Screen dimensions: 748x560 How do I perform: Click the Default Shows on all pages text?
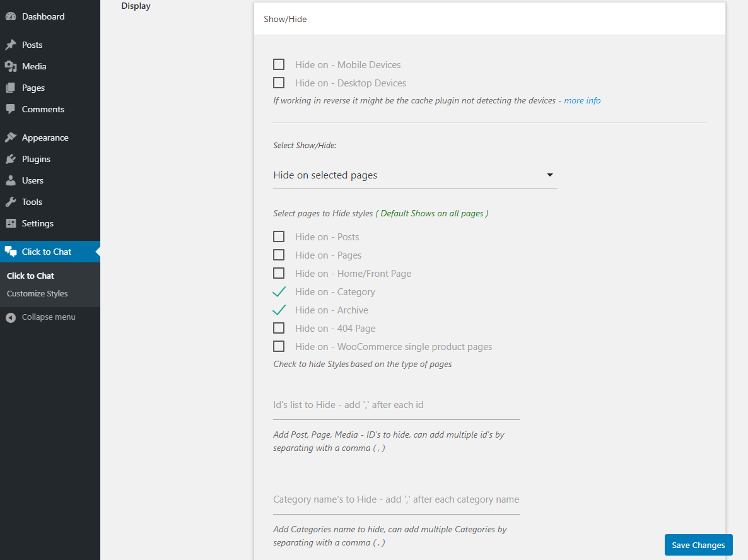click(432, 214)
